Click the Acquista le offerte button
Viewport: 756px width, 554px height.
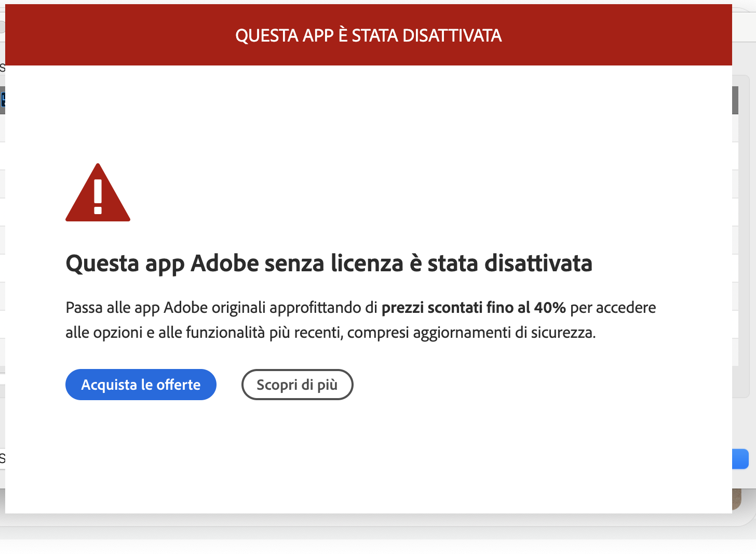pyautogui.click(x=141, y=385)
